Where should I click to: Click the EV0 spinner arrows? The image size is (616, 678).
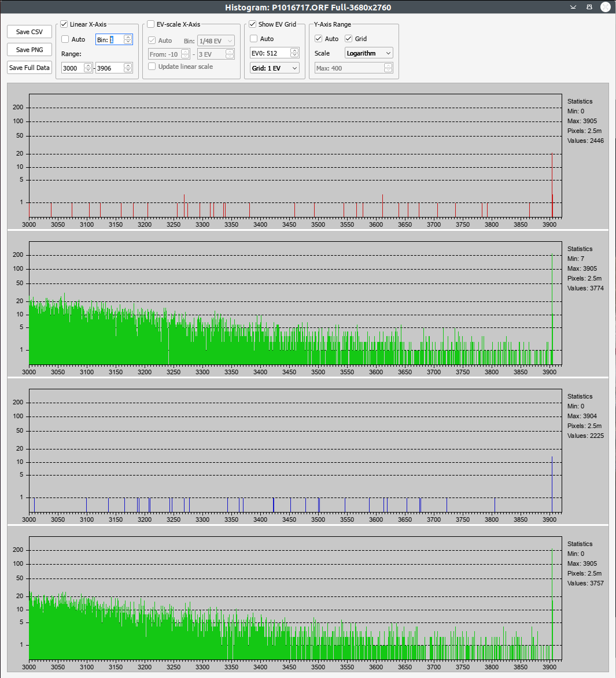[x=294, y=53]
